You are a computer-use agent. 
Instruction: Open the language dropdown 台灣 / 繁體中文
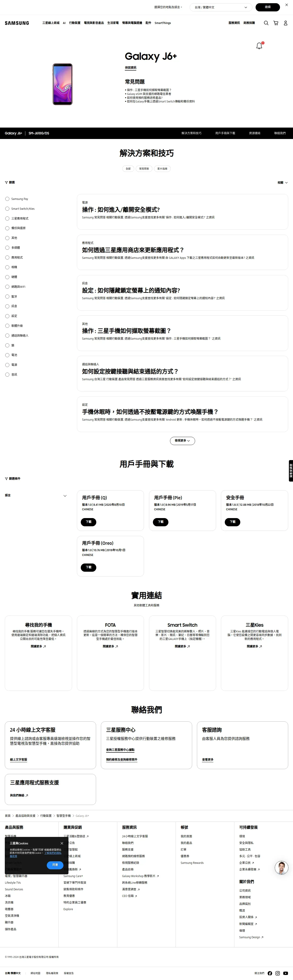pos(221,7)
